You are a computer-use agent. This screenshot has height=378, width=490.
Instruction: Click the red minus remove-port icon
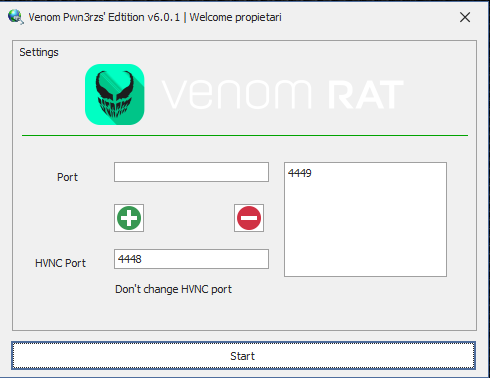pos(249,218)
